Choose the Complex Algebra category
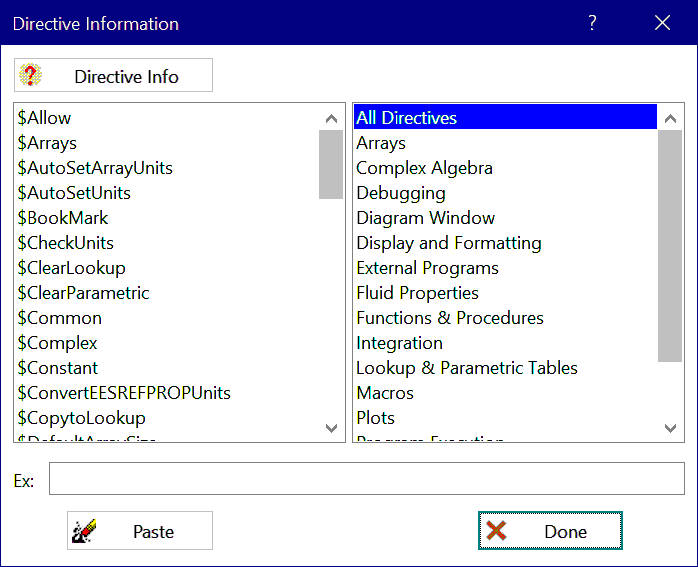 (424, 168)
